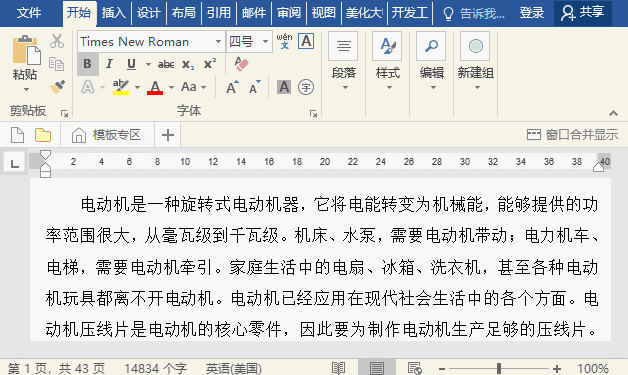
Task: Click 窗口合并显示 window merge button
Action: [572, 135]
